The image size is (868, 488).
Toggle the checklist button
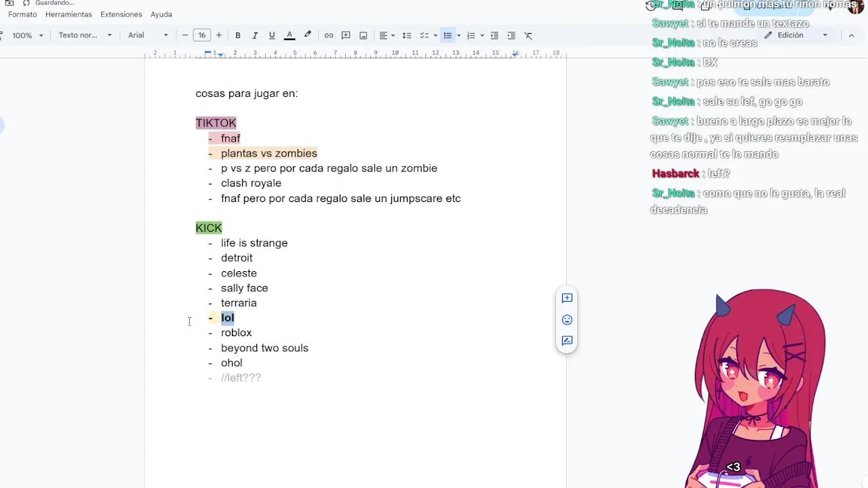coord(425,35)
